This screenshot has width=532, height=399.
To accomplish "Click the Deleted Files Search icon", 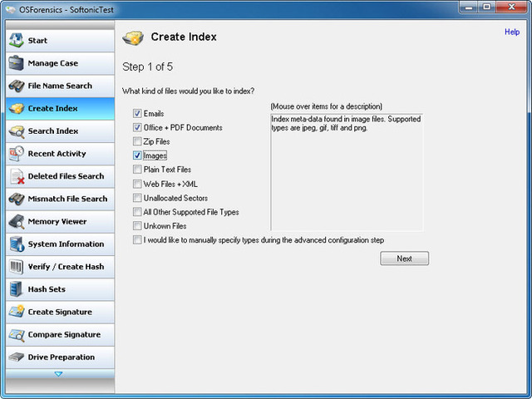I will coord(17,176).
